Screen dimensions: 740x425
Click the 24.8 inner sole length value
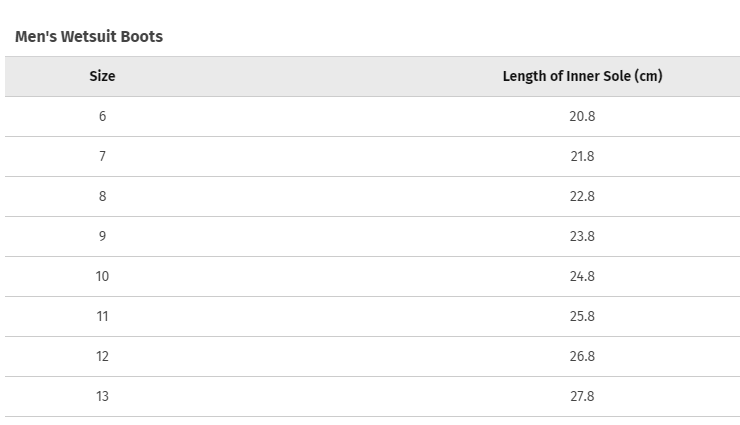click(x=582, y=276)
